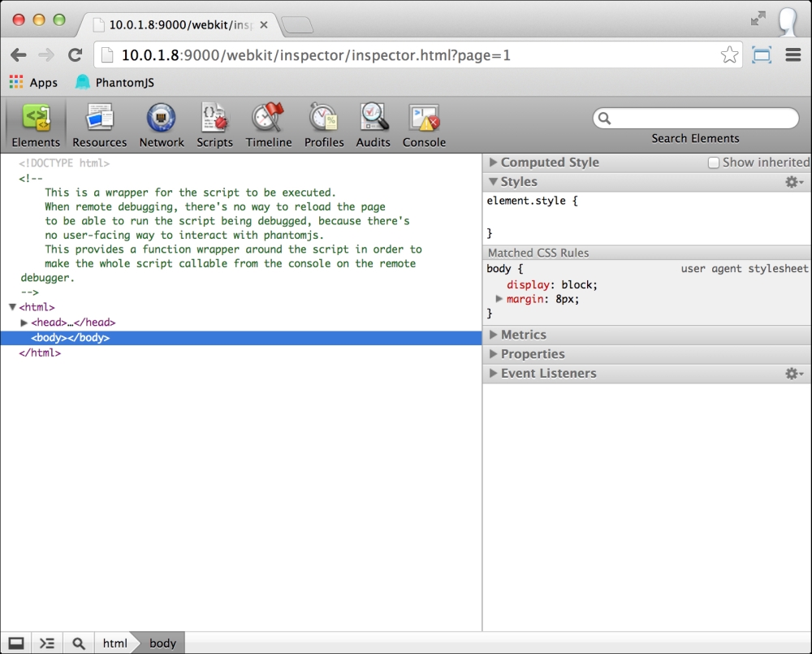The height and width of the screenshot is (654, 812).
Task: Close the inspector browser tab
Action: coord(264,25)
